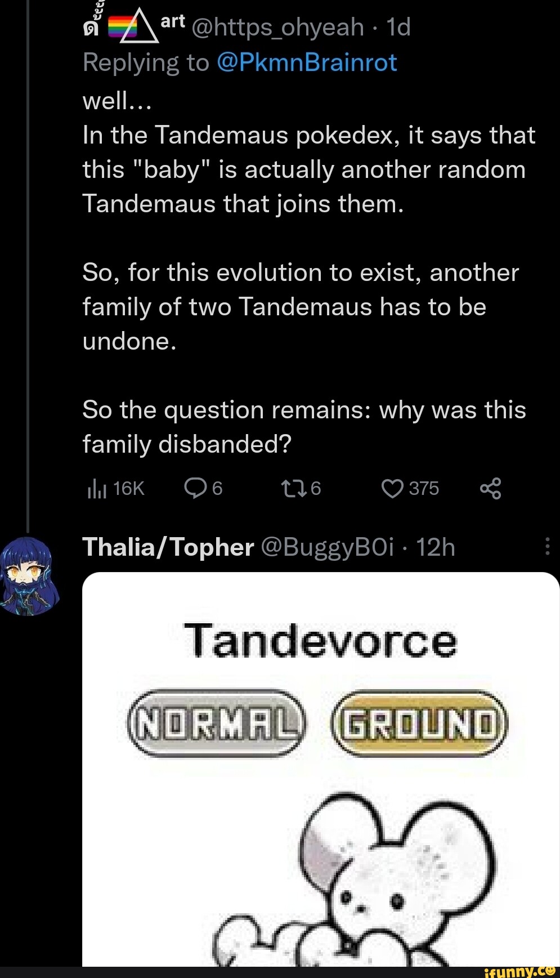Click the analytics bar chart icon
This screenshot has height=978, width=560.
pos(97,489)
